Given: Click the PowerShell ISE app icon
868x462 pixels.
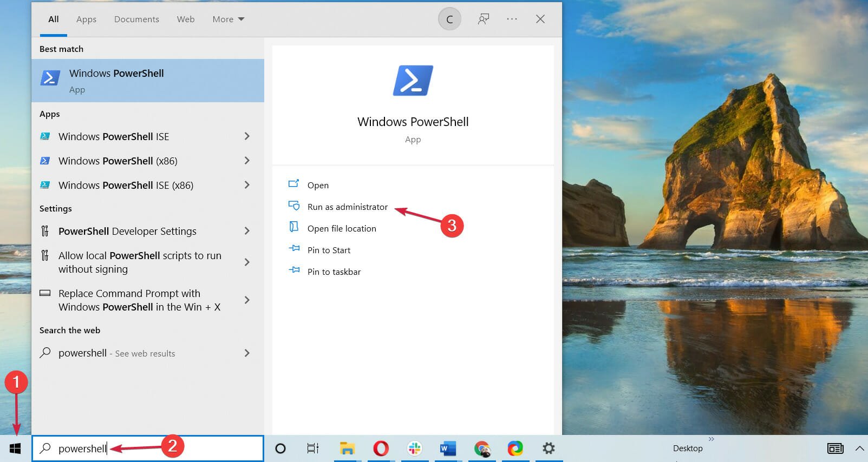Looking at the screenshot, I should click(x=45, y=136).
